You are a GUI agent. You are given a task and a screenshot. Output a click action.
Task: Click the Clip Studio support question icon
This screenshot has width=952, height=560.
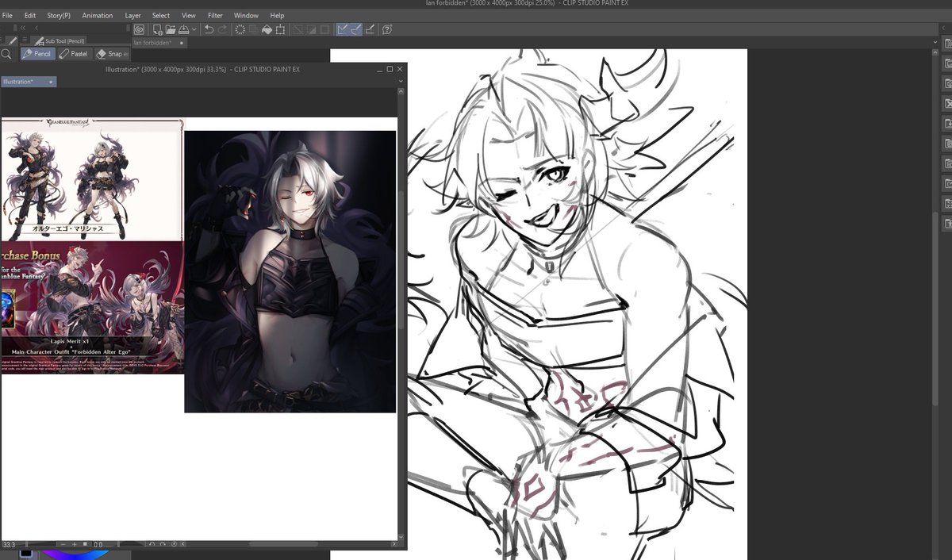point(387,29)
